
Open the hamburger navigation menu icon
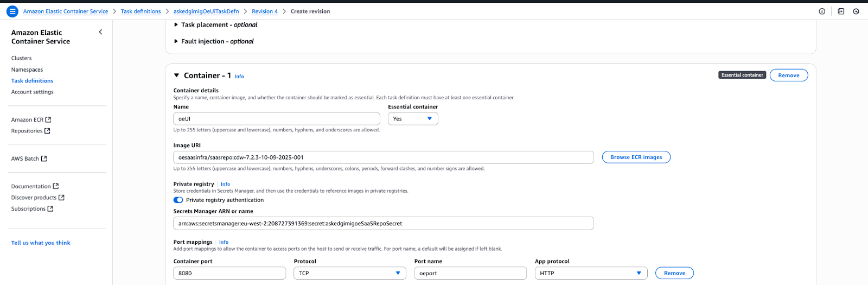click(12, 11)
